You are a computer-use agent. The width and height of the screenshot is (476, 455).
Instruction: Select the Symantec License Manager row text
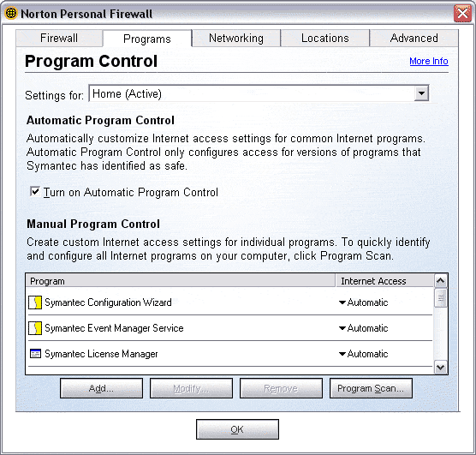click(101, 354)
